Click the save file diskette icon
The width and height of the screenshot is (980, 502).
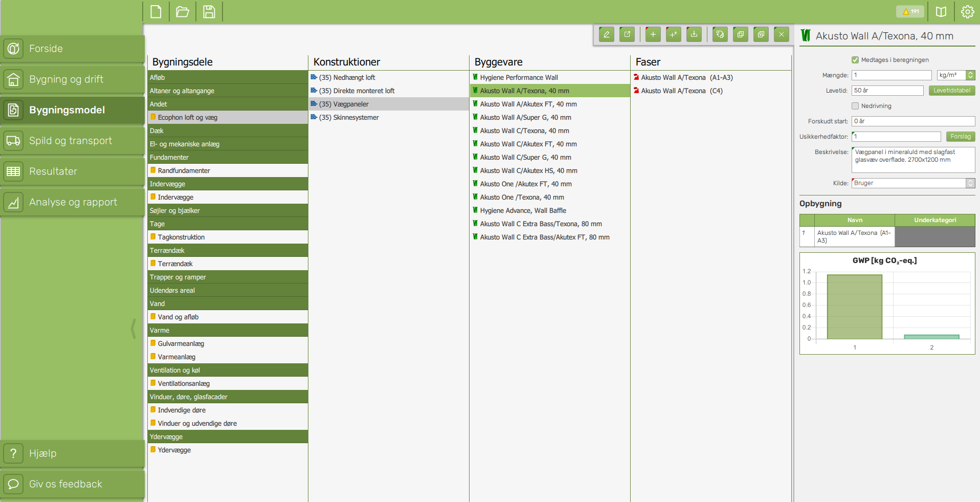(x=209, y=11)
